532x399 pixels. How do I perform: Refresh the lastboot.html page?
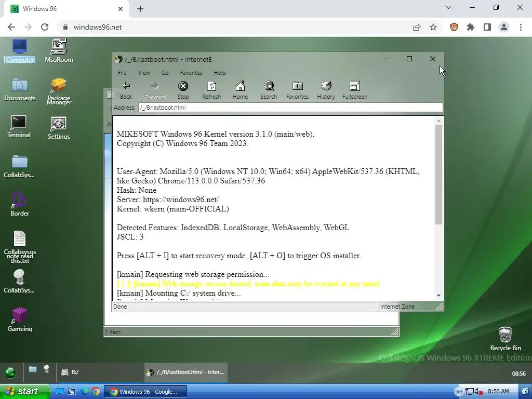tap(211, 90)
